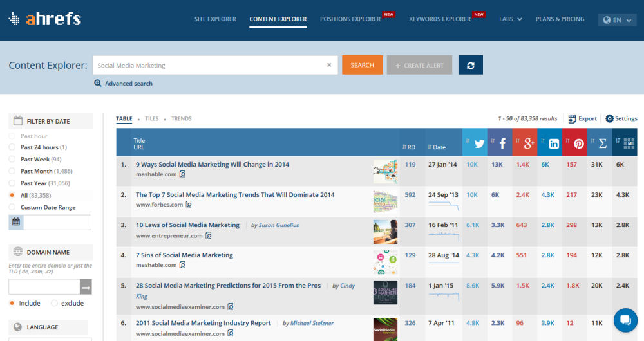644x341 pixels.
Task: Click the orange SEARCH button
Action: [x=362, y=65]
